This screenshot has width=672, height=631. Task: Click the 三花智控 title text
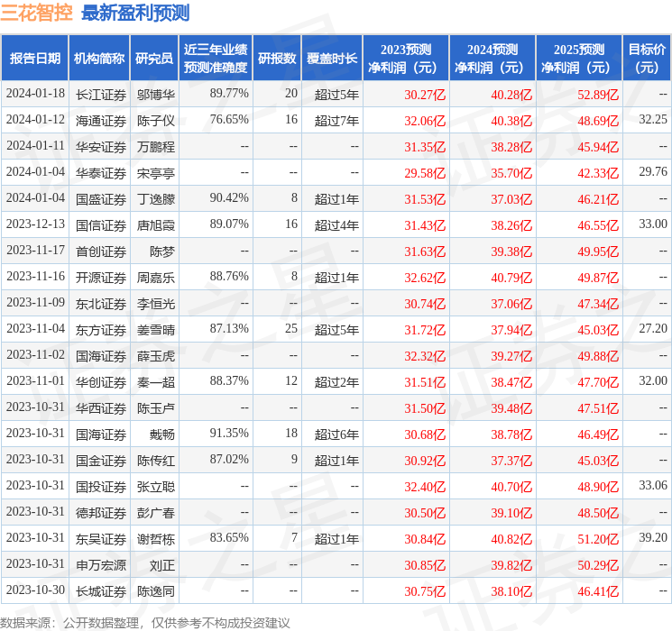tap(37, 13)
